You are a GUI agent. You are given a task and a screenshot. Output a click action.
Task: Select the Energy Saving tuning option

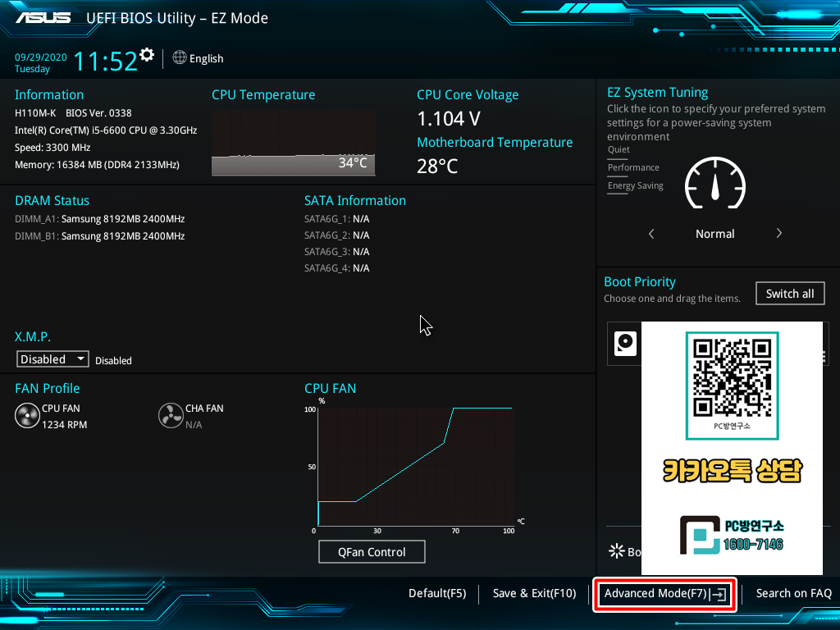636,186
